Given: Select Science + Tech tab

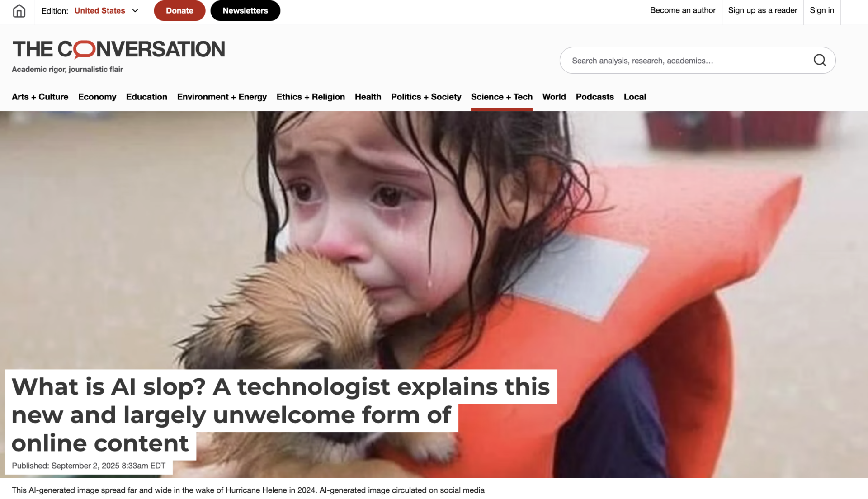Looking at the screenshot, I should coord(502,97).
